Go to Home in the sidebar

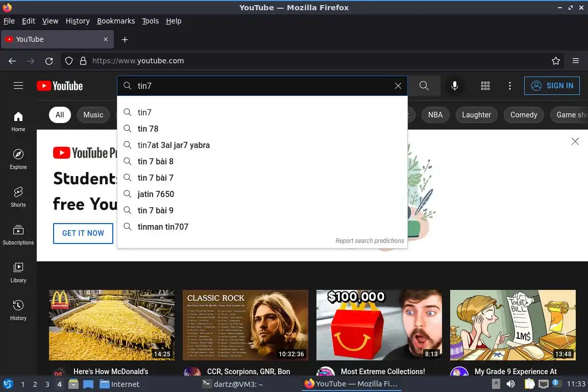[18, 122]
